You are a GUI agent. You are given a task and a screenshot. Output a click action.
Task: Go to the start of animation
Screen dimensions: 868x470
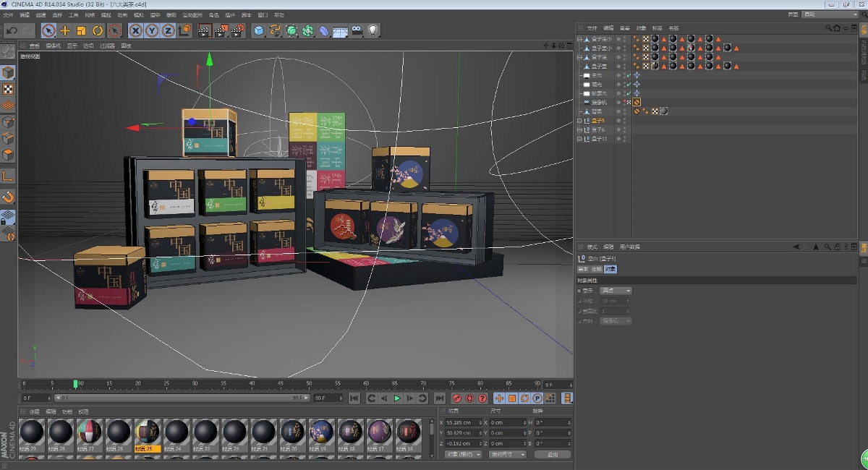click(354, 398)
